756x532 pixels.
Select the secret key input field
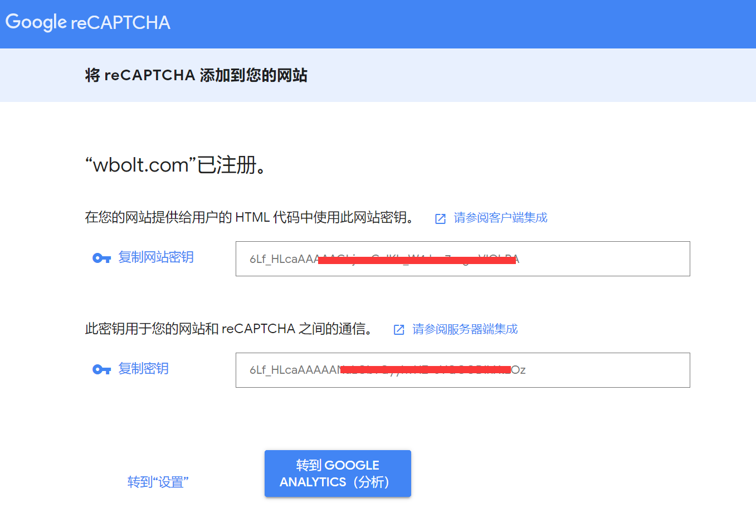[x=463, y=370]
